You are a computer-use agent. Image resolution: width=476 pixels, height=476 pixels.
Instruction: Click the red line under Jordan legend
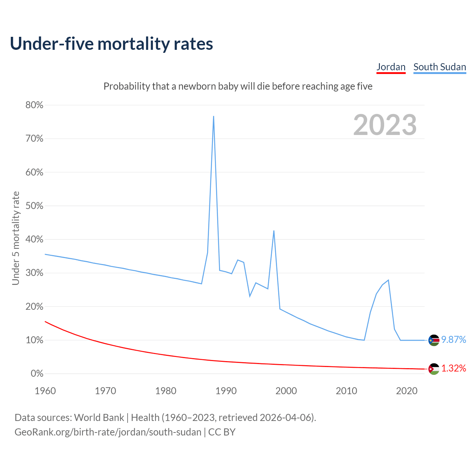[391, 73]
